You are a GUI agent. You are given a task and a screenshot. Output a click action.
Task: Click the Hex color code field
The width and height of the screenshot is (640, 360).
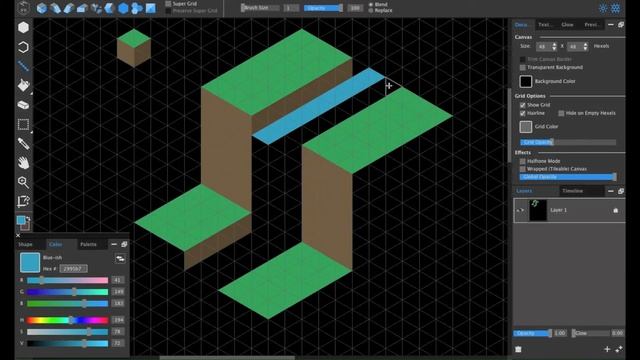[73, 269]
